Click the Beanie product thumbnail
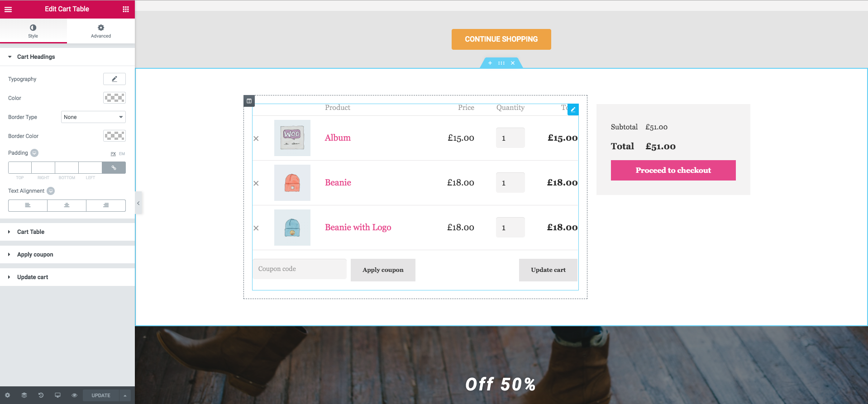 point(292,183)
